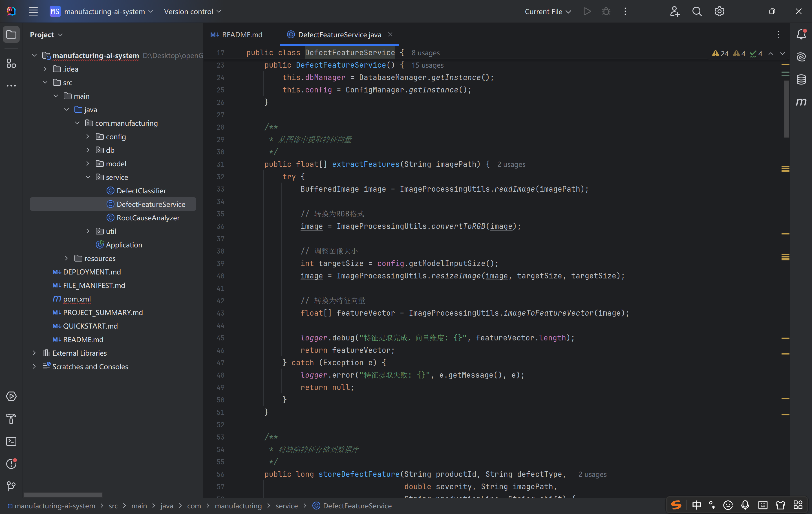812x514 pixels.
Task: Open the Notifications bell icon
Action: click(x=801, y=34)
